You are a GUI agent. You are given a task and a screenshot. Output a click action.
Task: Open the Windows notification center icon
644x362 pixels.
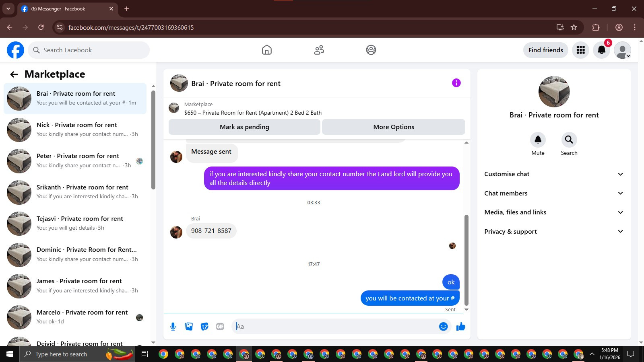coord(631,354)
